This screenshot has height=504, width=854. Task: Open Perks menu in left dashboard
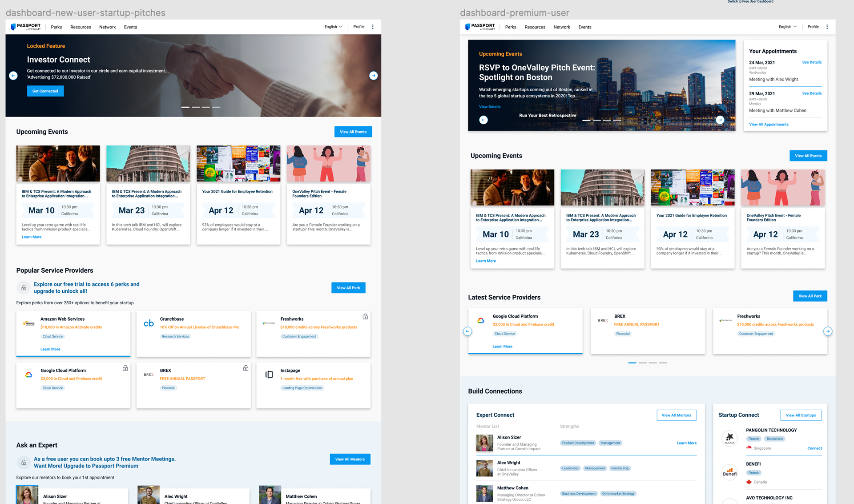click(56, 27)
